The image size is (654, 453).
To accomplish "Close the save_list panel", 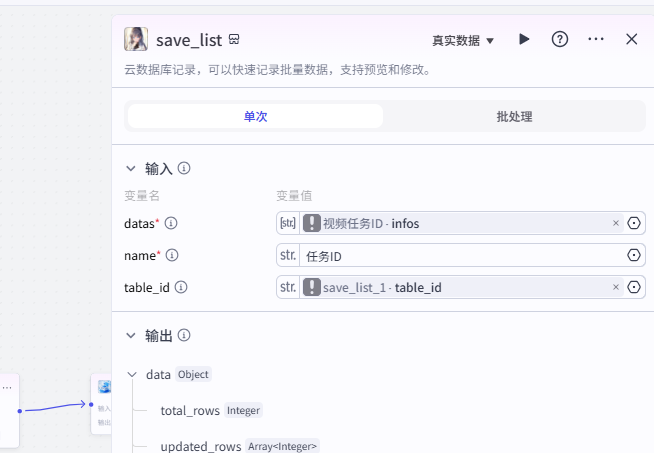I will click(x=631, y=39).
